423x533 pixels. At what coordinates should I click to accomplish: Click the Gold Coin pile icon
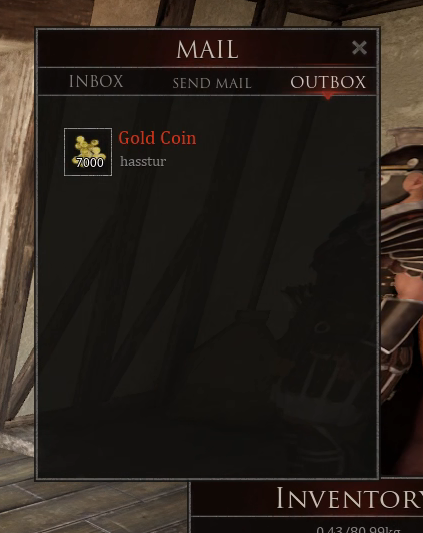click(x=88, y=152)
